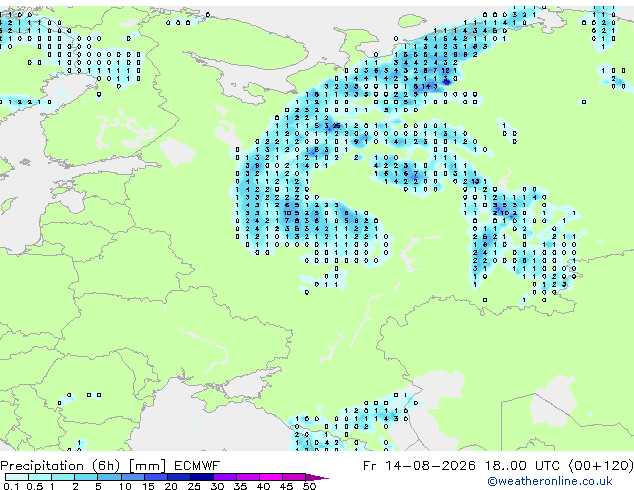The height and width of the screenshot is (490, 634).
Task: Click the "25" legend scale label
Action: (x=194, y=486)
